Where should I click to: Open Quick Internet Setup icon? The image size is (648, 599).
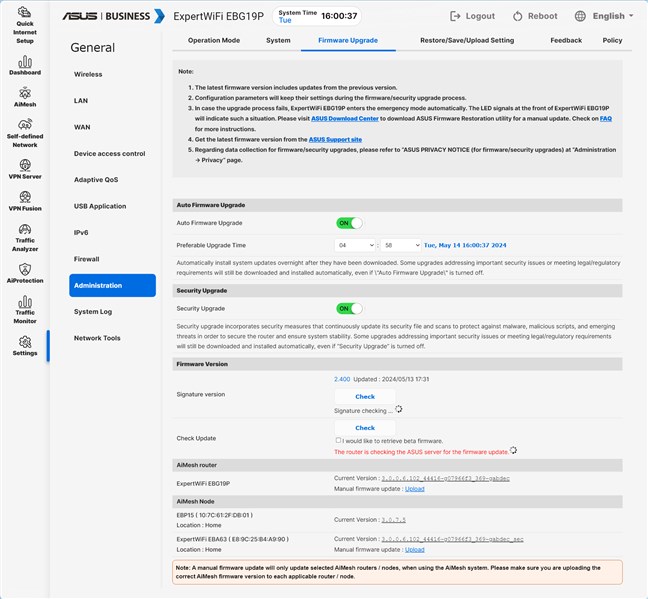tap(25, 13)
